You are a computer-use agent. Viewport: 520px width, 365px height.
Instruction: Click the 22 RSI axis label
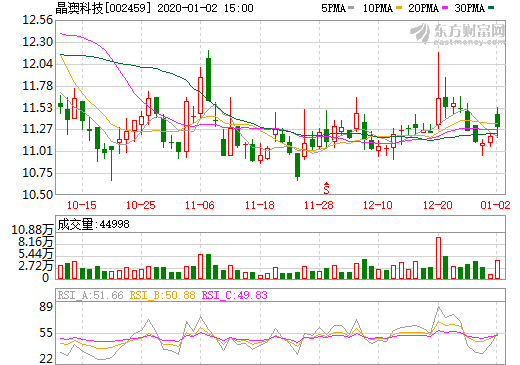pos(46,359)
